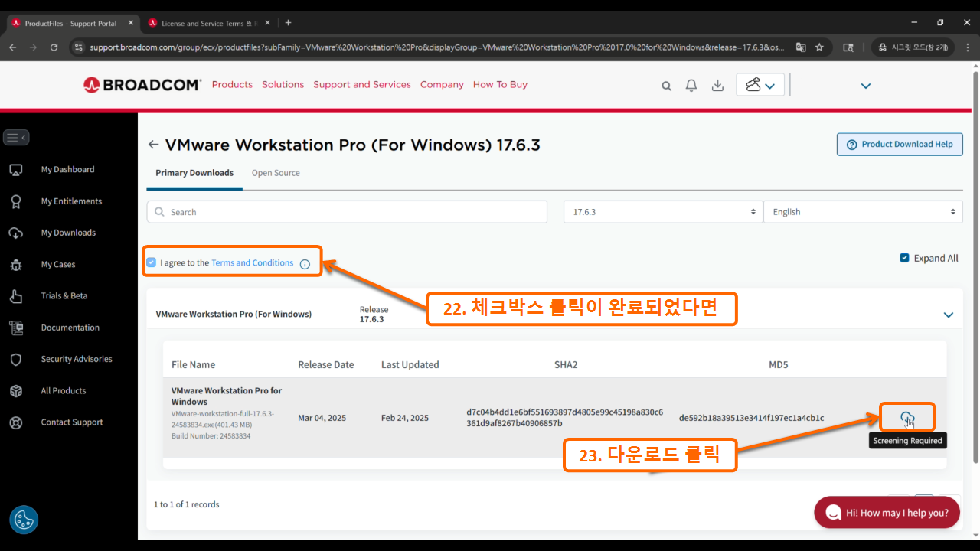Open the How To Buy menu
Image resolution: width=980 pixels, height=551 pixels.
tap(500, 85)
